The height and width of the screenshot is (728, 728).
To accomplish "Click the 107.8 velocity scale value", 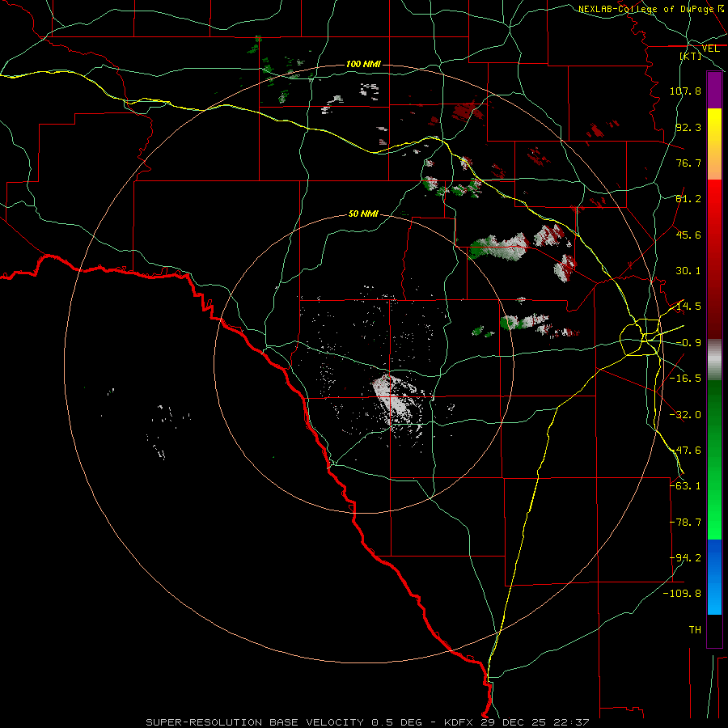I will point(685,91).
